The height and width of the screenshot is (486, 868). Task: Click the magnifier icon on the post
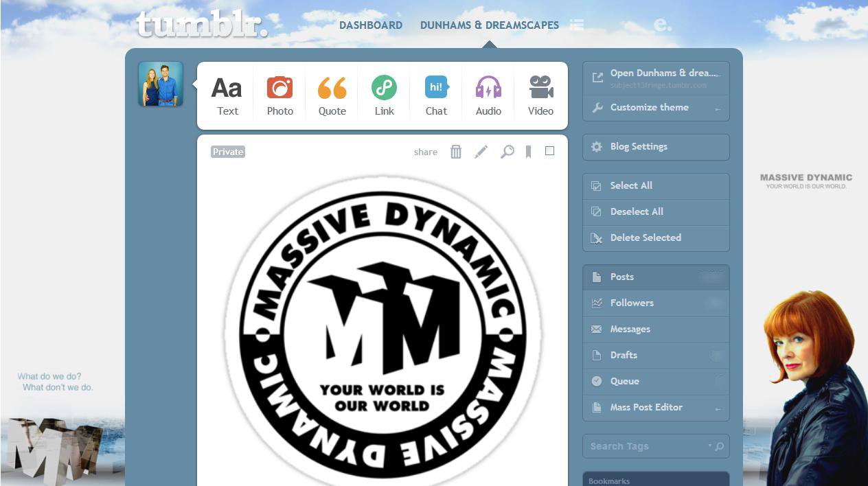507,152
